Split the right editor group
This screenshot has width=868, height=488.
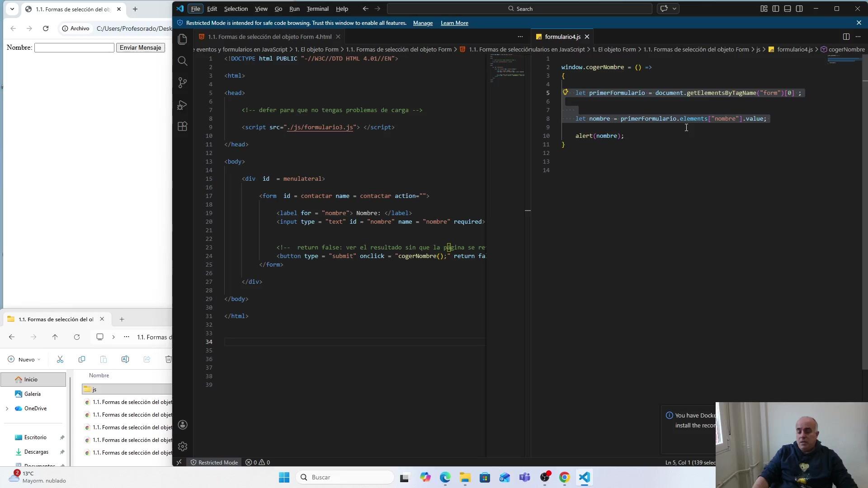pos(846,37)
